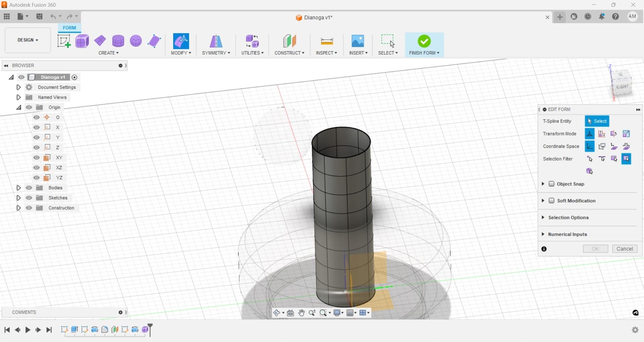Image resolution: width=644 pixels, height=342 pixels.
Task: Click the Orbit tool in navigation bar
Action: pyautogui.click(x=277, y=313)
